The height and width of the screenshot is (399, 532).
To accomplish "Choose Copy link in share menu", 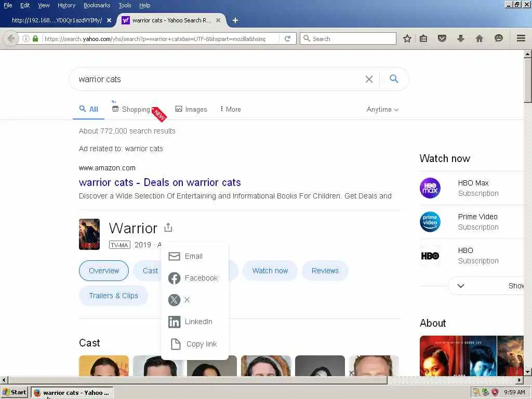I will pyautogui.click(x=195, y=344).
